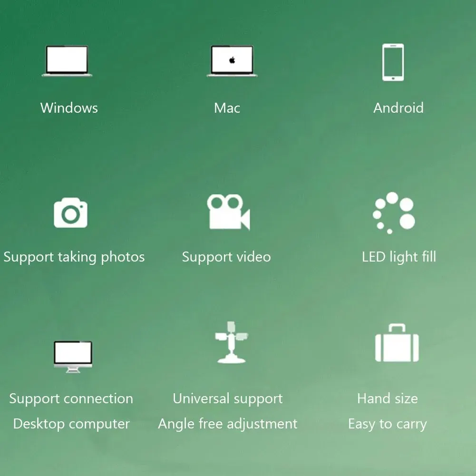Image resolution: width=476 pixels, height=476 pixels.
Task: Click the Android phone icon
Action: [393, 62]
